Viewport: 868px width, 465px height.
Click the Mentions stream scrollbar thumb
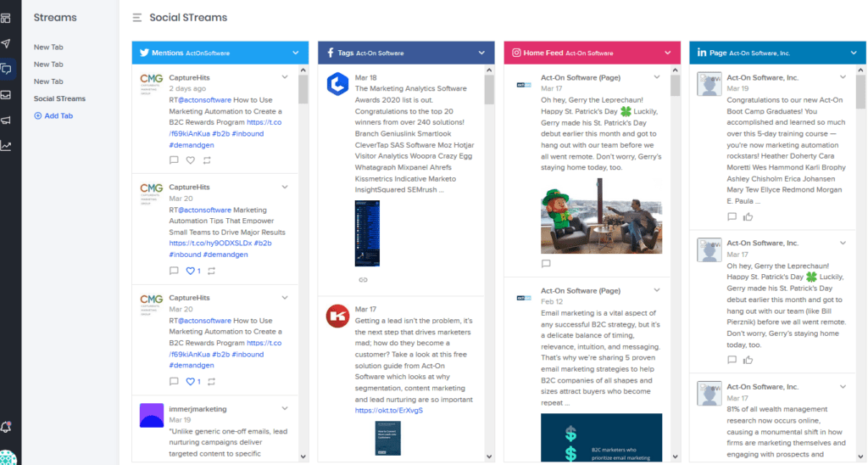pyautogui.click(x=303, y=89)
